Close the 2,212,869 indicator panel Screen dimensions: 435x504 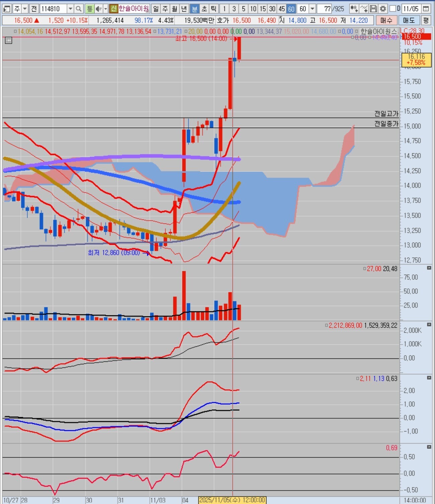[429, 324]
